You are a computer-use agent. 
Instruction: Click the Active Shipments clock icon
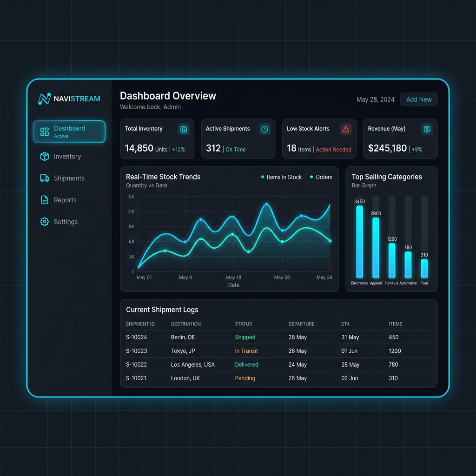(x=264, y=129)
